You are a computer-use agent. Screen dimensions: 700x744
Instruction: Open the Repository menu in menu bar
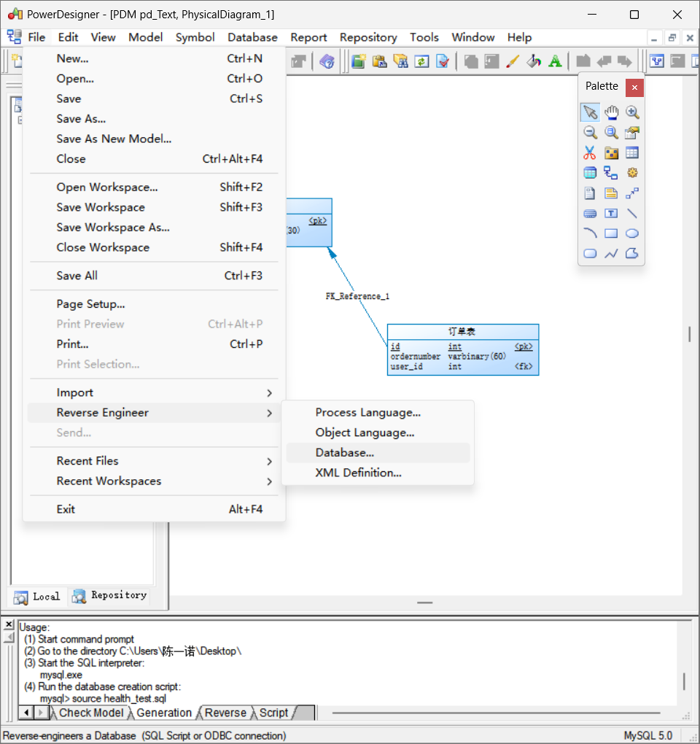[368, 37]
